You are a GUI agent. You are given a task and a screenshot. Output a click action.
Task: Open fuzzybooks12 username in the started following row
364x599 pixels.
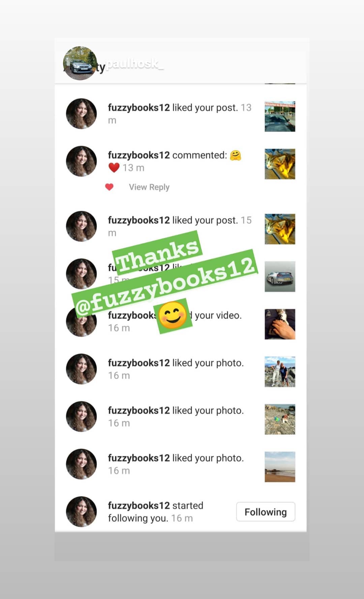[139, 506]
